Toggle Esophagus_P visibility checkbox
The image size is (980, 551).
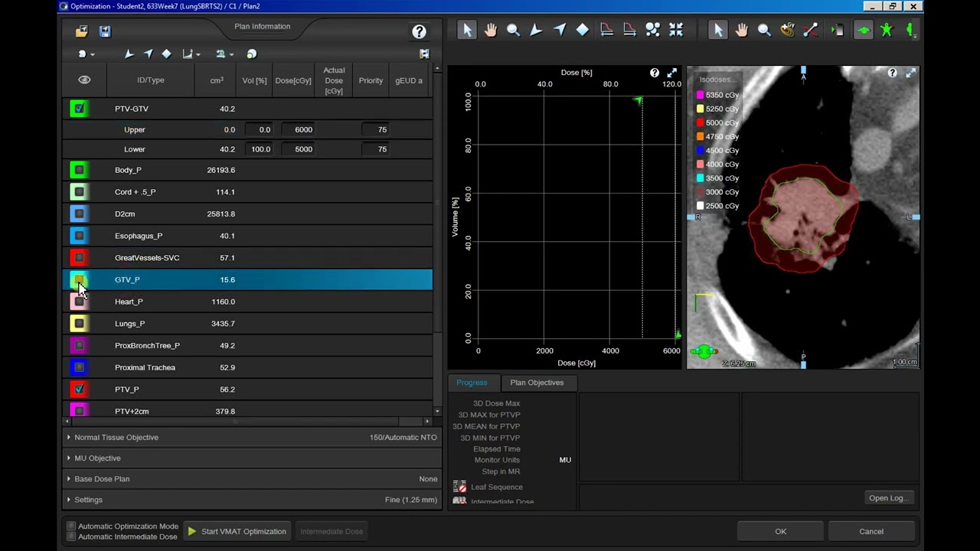pos(79,236)
